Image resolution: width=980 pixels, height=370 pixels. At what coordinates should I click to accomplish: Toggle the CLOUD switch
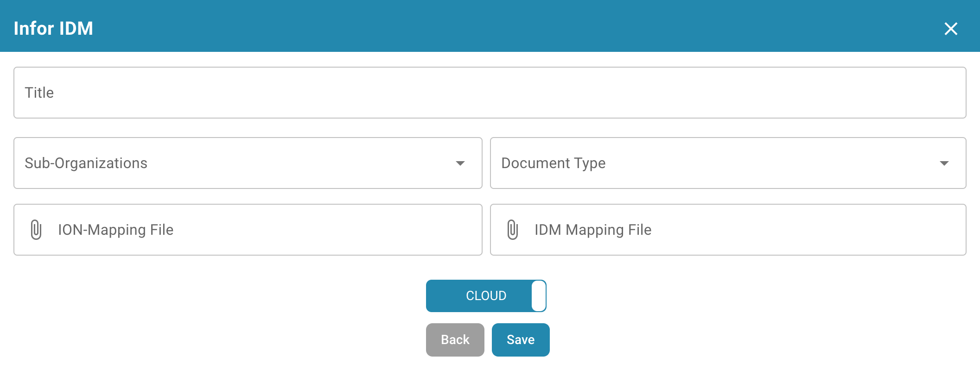pos(486,296)
